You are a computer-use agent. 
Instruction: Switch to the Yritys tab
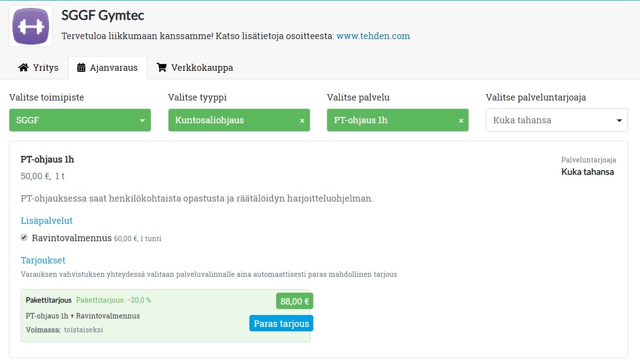(39, 68)
